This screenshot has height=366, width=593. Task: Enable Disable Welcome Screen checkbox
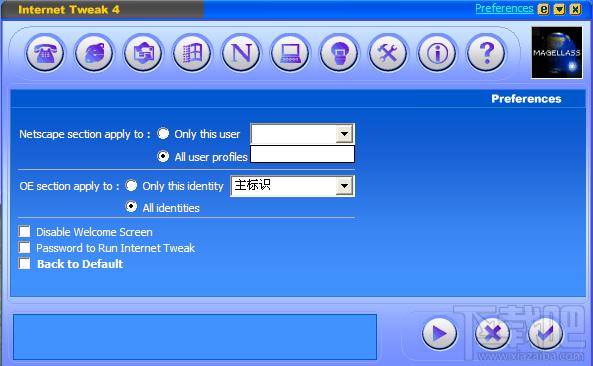(x=25, y=231)
